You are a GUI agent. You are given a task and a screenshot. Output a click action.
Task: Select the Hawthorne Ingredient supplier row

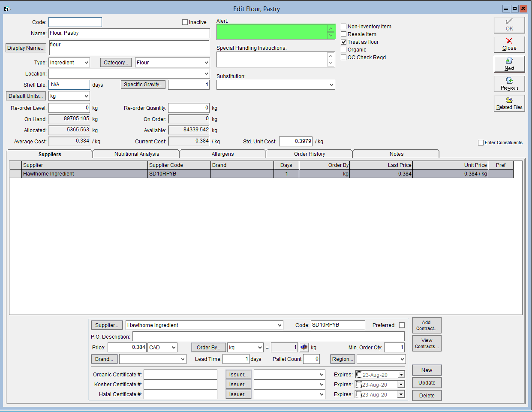(x=261, y=173)
